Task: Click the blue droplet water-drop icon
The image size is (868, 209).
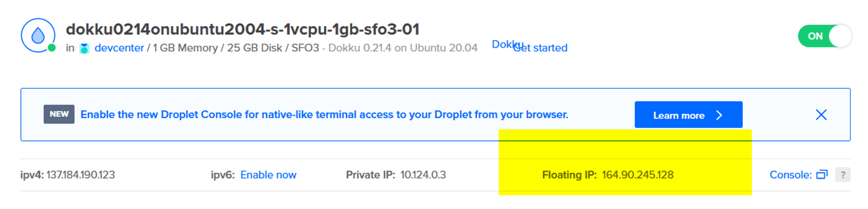Action: pyautogui.click(x=38, y=35)
